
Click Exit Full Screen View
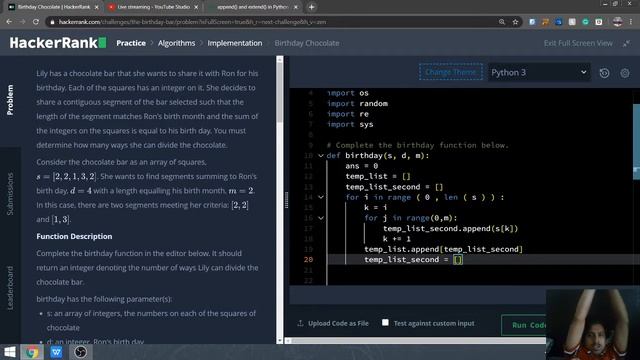tap(578, 43)
